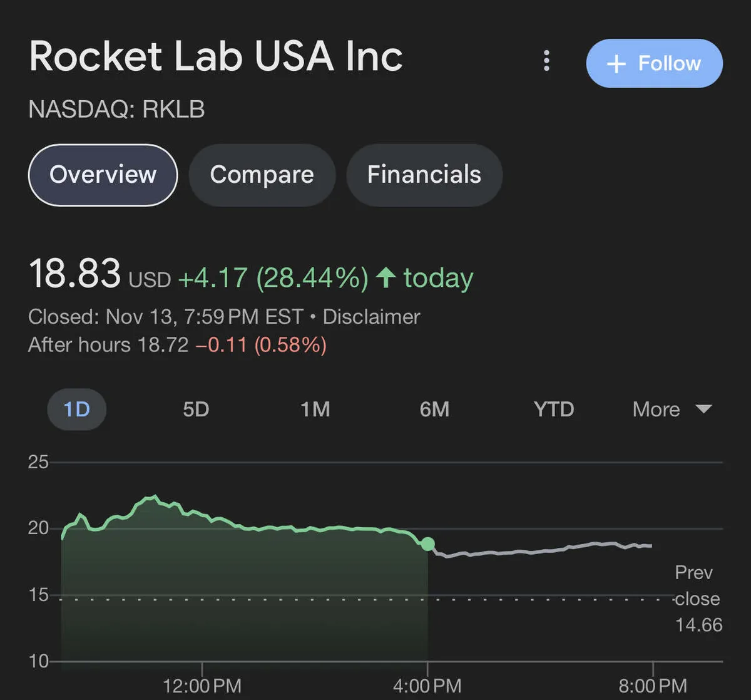The image size is (751, 700).
Task: Expand the More time ranges dropdown
Action: point(671,409)
